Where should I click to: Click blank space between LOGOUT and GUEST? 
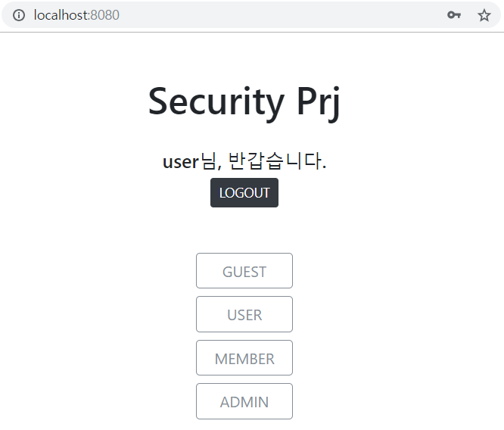pyautogui.click(x=244, y=230)
